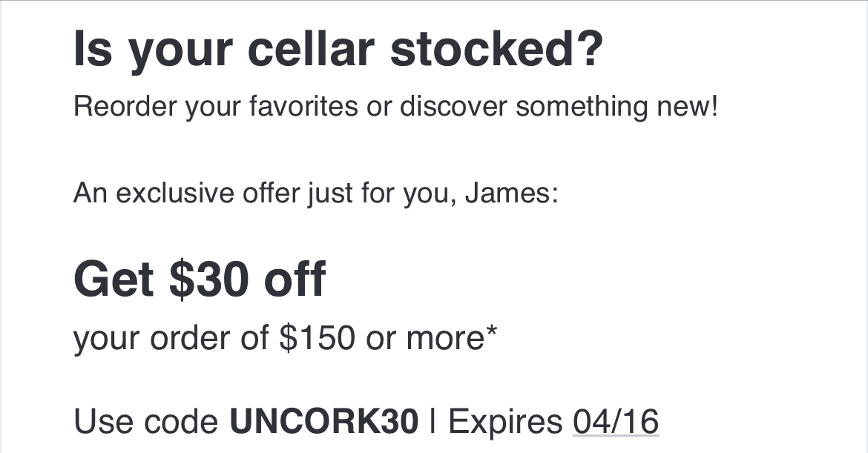The width and height of the screenshot is (868, 453).
Task: Click the "Is your cellar stocked?" heading
Action: click(338, 50)
